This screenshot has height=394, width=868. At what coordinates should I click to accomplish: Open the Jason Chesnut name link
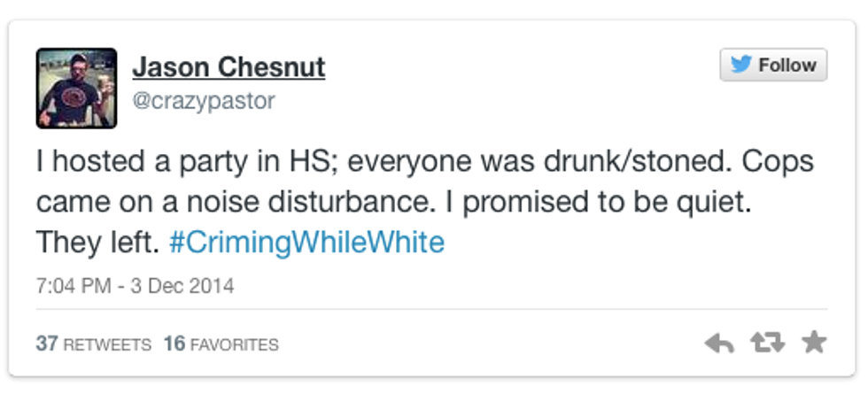(x=229, y=66)
